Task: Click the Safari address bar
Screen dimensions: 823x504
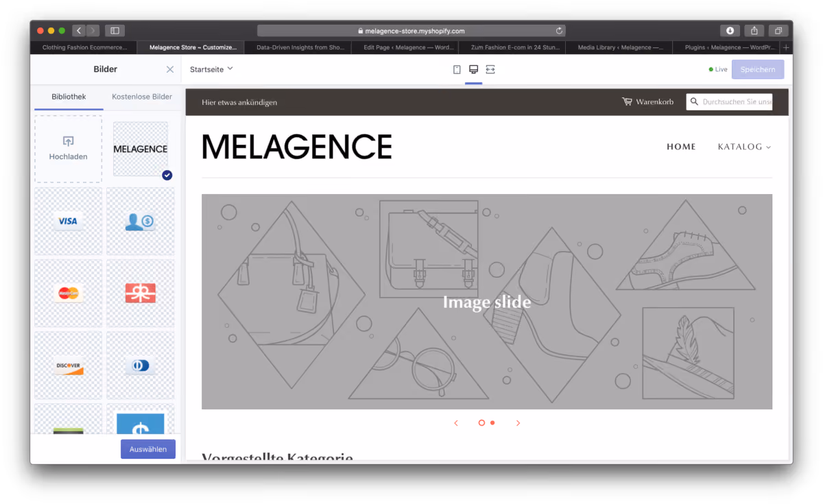Action: coord(411,31)
